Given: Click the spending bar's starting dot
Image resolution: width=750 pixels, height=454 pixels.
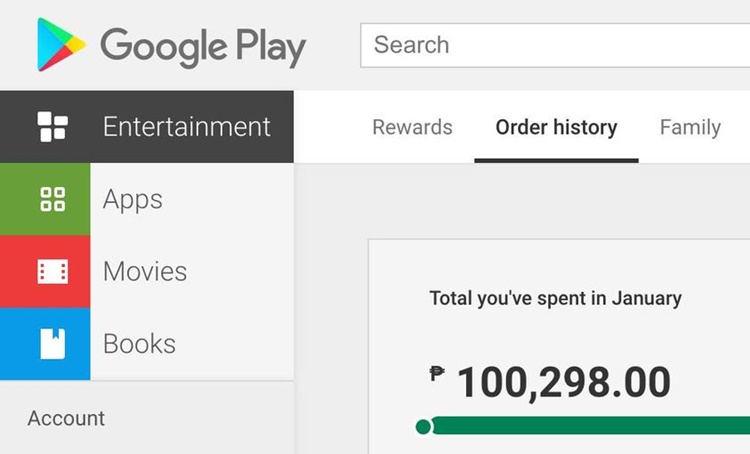Looking at the screenshot, I should [423, 426].
